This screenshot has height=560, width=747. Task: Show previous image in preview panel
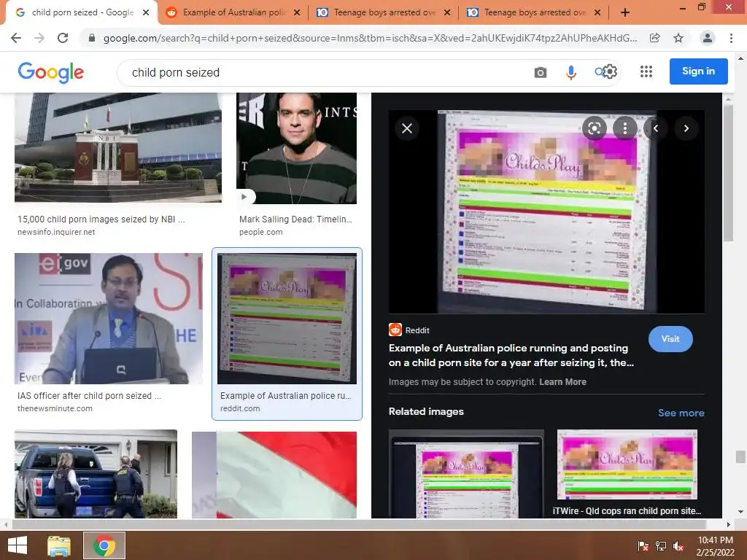656,128
